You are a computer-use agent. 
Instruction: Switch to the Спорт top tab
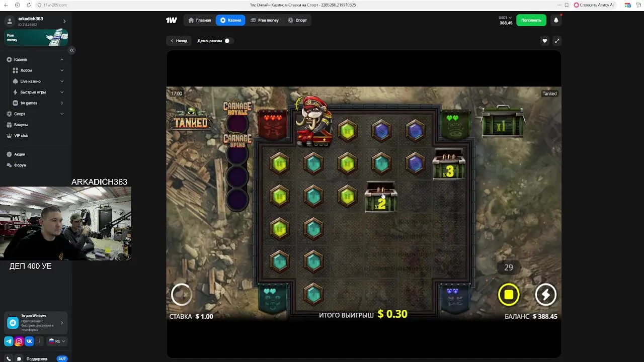point(297,20)
